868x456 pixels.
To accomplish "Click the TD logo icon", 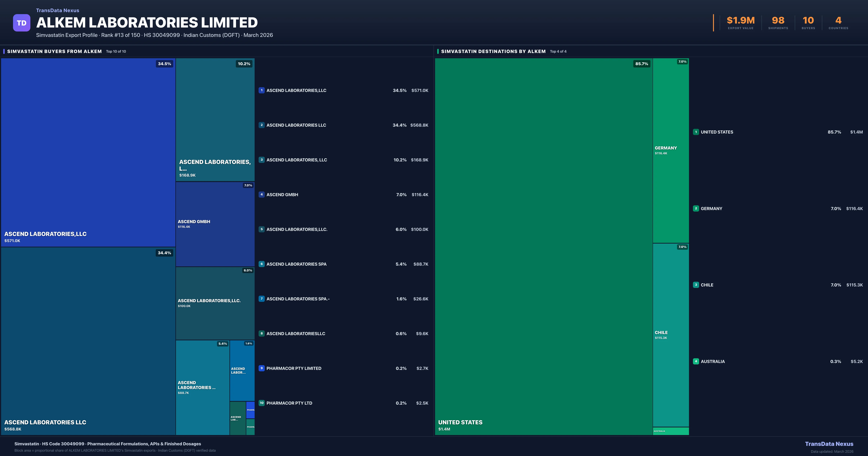I will 22,22.
